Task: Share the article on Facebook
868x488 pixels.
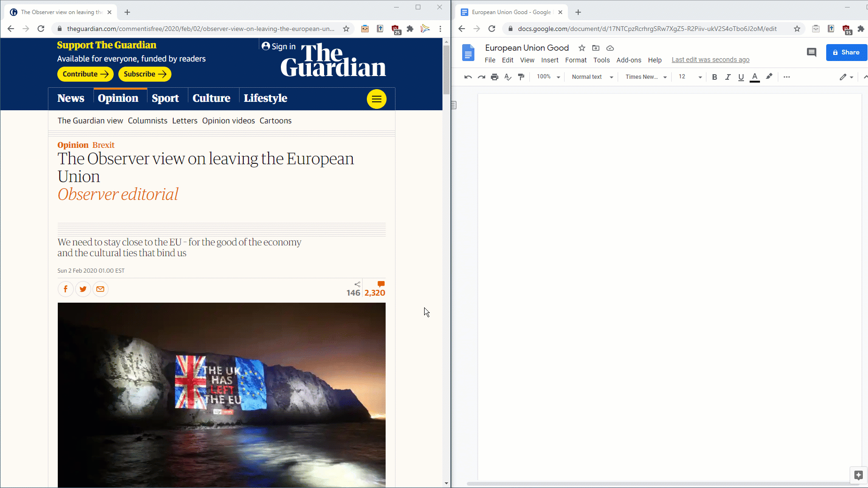Action: tap(66, 289)
